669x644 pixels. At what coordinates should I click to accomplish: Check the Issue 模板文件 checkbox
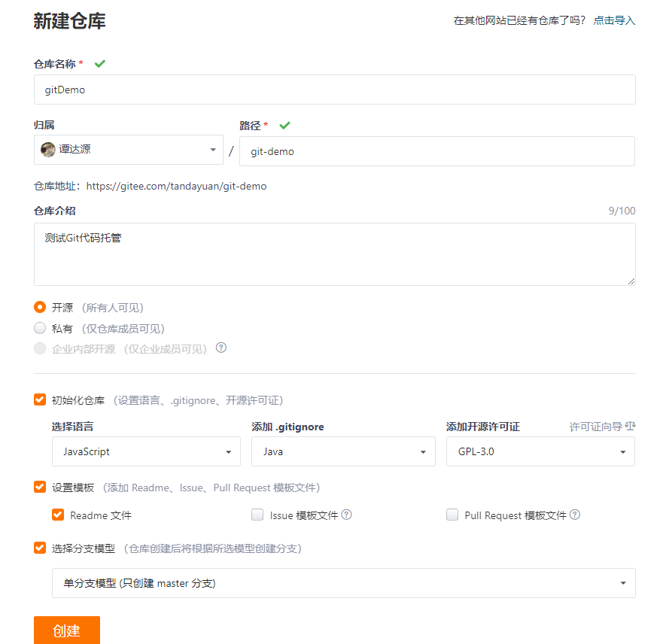point(257,515)
